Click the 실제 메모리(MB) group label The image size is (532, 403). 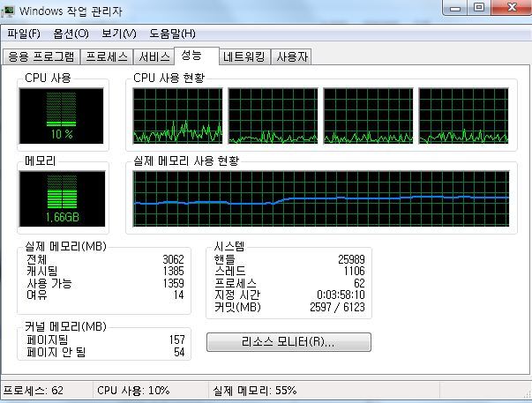click(x=65, y=246)
